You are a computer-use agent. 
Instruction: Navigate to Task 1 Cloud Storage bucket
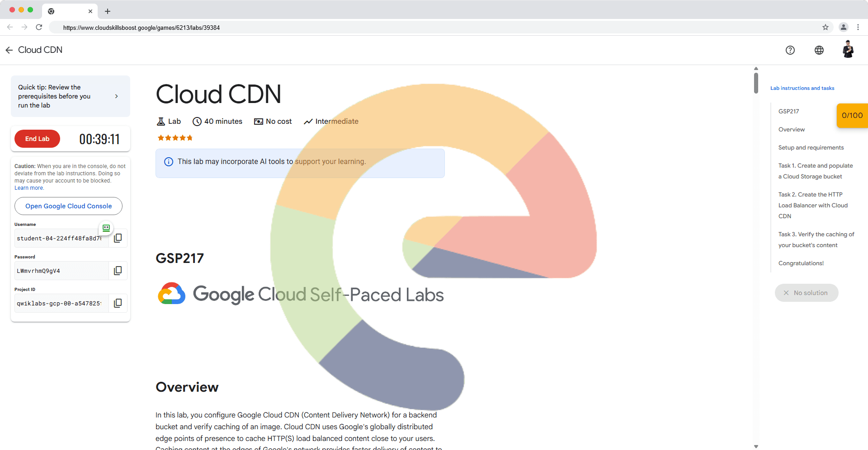815,171
